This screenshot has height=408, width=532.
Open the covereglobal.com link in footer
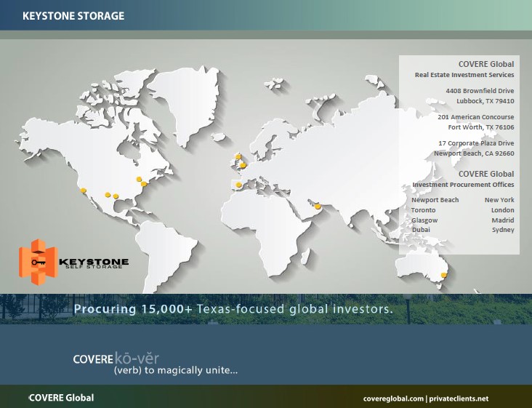(393, 399)
